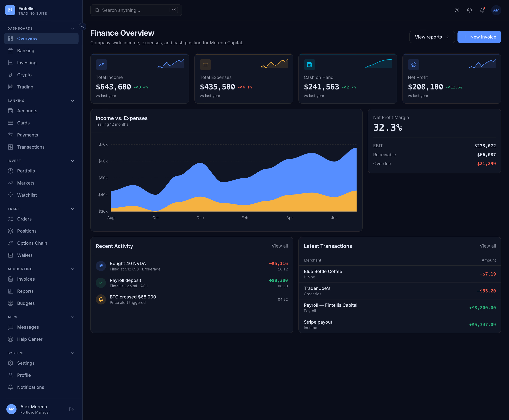This screenshot has width=509, height=420.
Task: Click View all in Latest Transactions
Action: (x=488, y=246)
